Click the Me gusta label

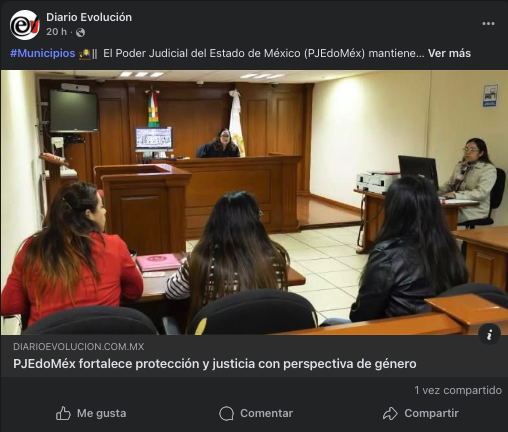(102, 413)
